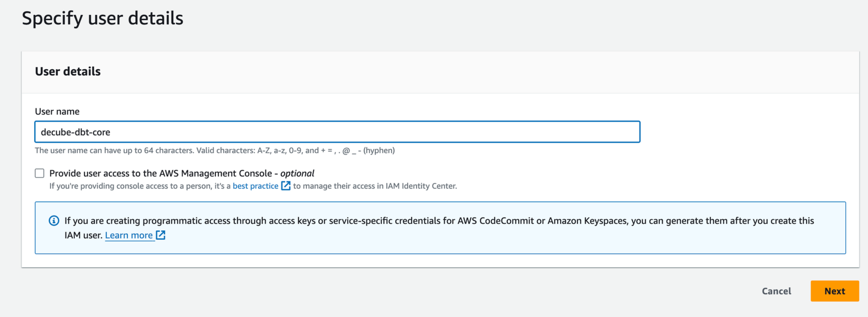Click the "Specify user details" page title
This screenshot has height=317, width=868.
102,18
